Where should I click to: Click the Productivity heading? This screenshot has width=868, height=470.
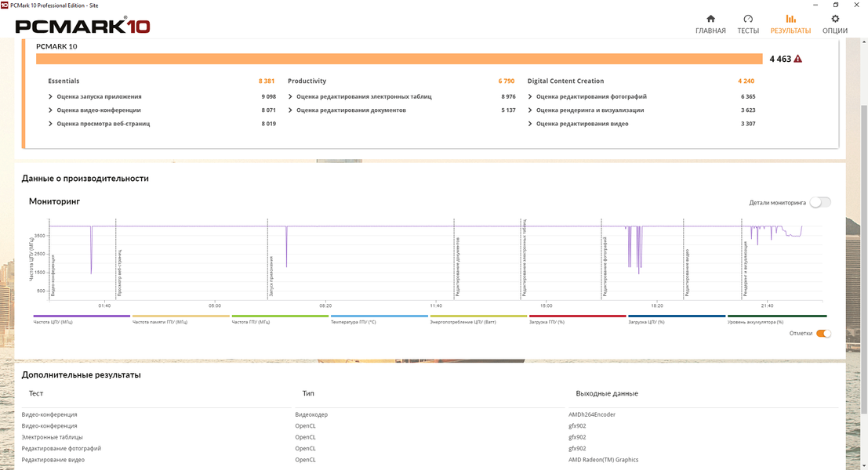point(307,81)
